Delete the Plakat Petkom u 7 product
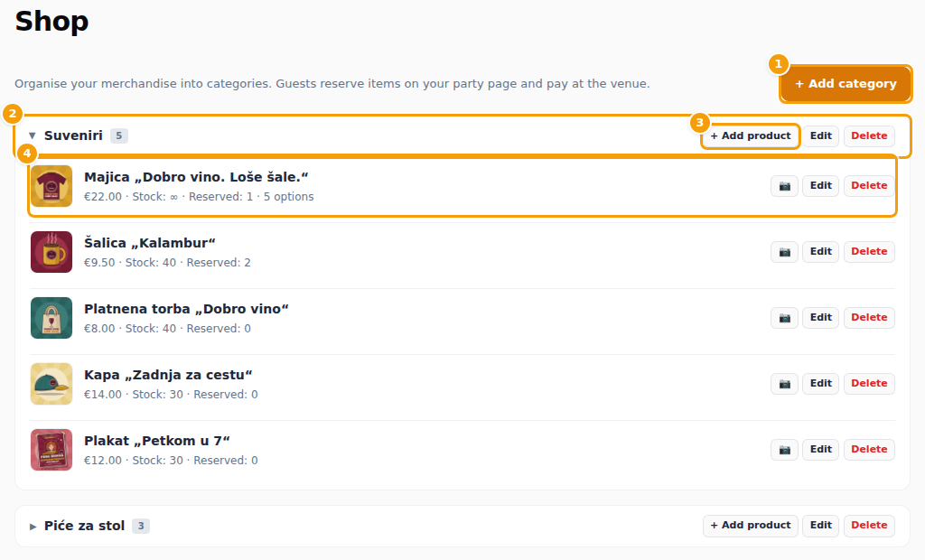 point(869,450)
